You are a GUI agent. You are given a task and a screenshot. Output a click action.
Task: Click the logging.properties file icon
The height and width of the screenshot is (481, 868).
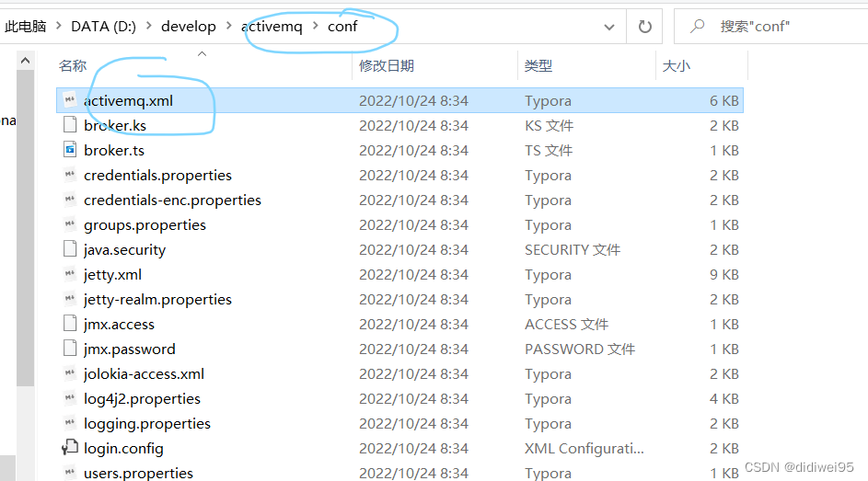pos(70,423)
